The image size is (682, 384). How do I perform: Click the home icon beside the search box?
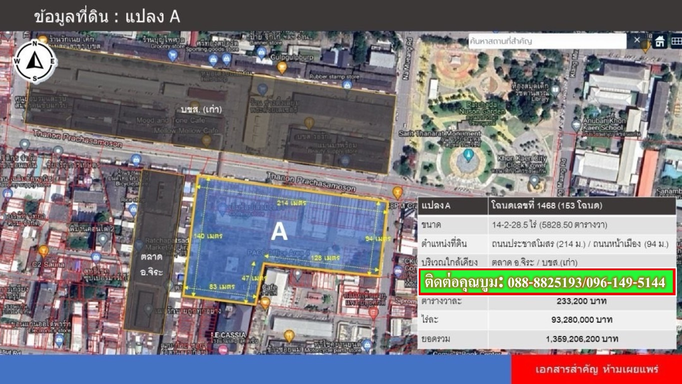[x=660, y=41]
